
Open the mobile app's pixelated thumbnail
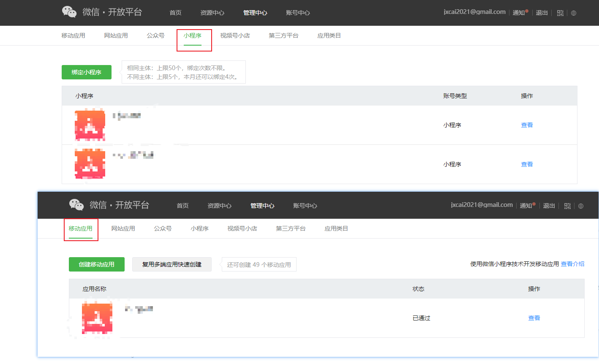pos(97,318)
